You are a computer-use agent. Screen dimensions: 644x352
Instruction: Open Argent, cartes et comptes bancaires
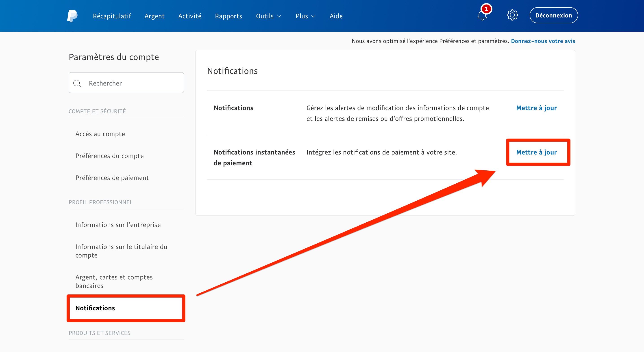click(x=114, y=281)
